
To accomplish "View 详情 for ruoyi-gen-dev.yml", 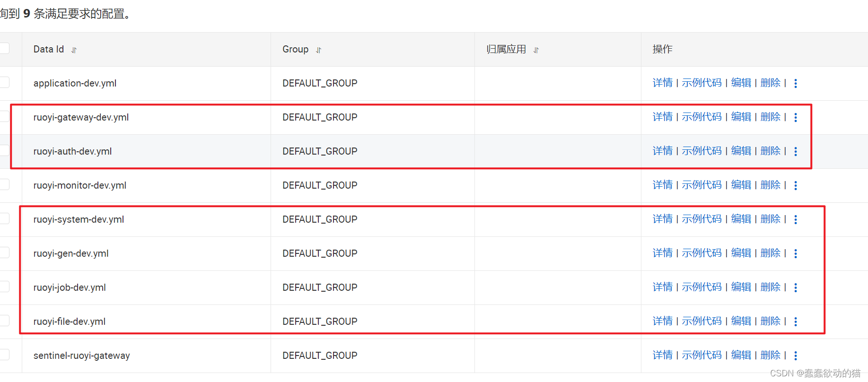I will (x=662, y=253).
